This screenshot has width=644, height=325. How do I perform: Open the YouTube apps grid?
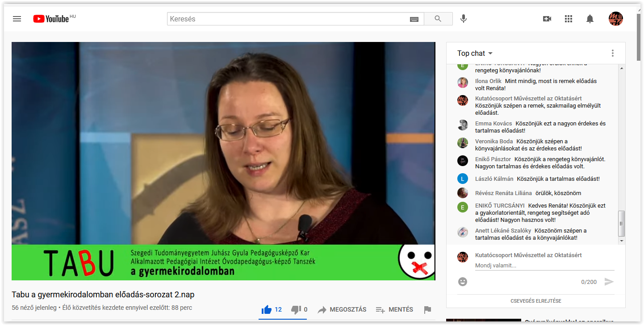569,19
